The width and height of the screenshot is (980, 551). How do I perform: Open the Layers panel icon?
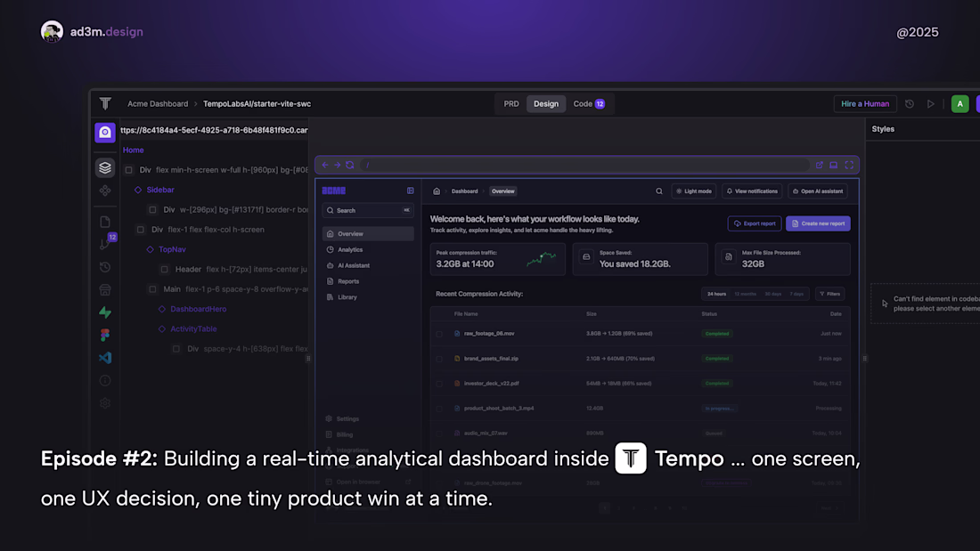click(x=105, y=167)
